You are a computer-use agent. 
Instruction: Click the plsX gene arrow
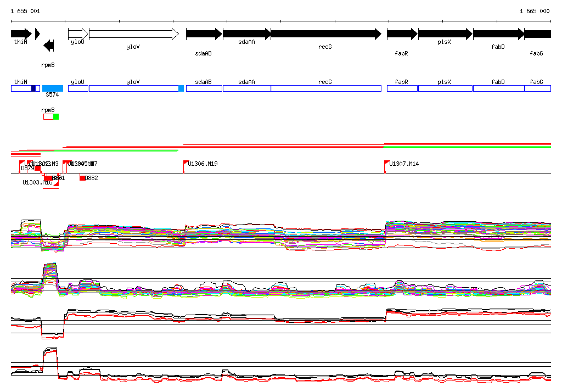coord(445,34)
